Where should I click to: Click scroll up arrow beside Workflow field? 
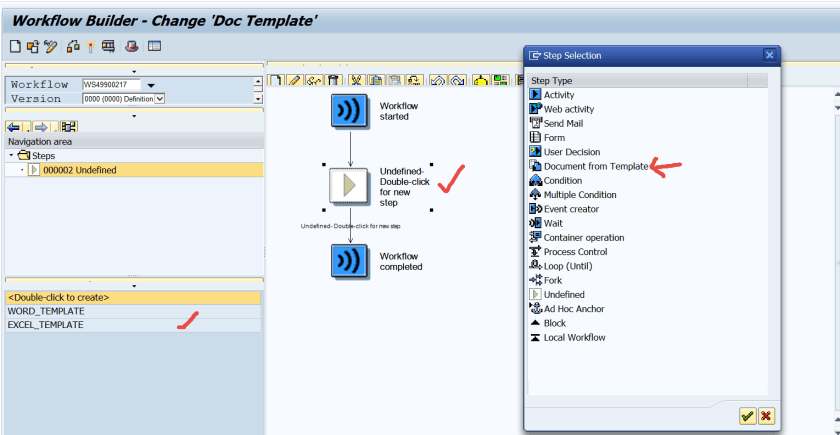[x=258, y=82]
